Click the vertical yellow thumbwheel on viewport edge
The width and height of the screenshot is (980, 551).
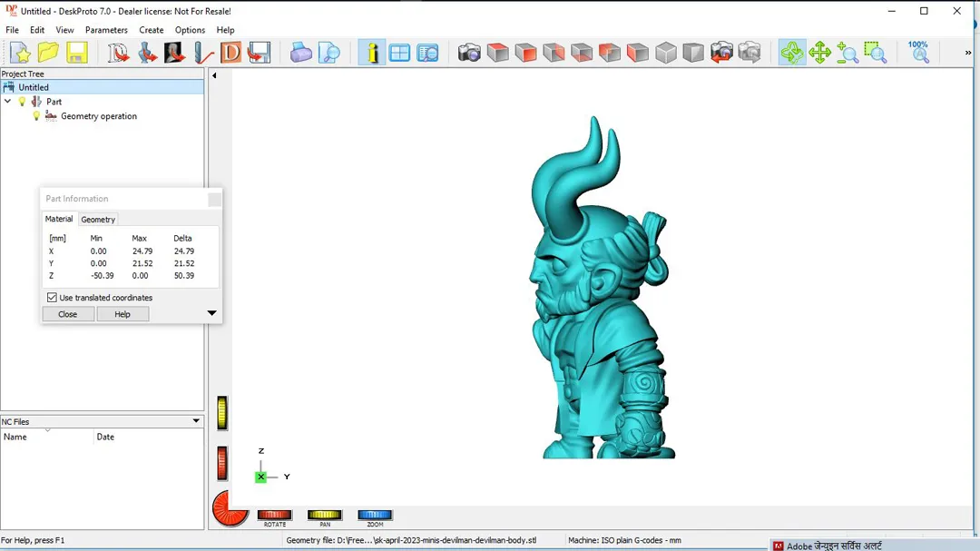[222, 413]
